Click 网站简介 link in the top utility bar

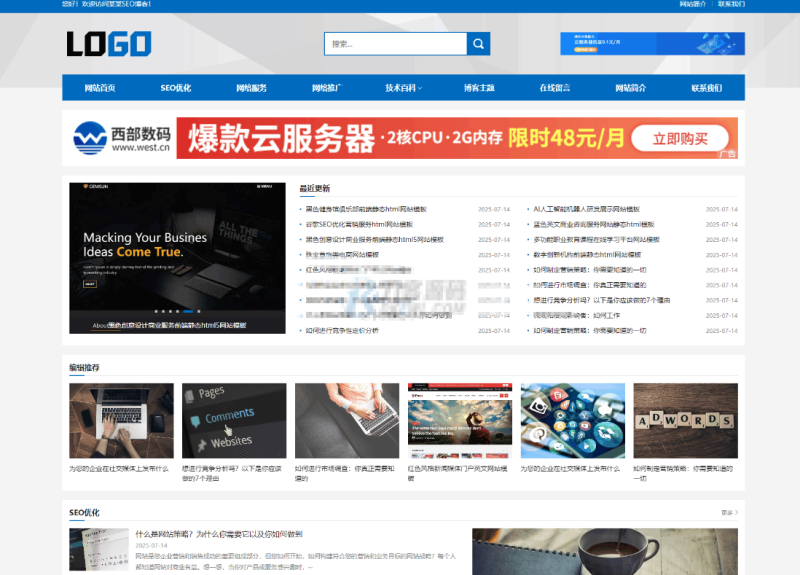pyautogui.click(x=693, y=4)
